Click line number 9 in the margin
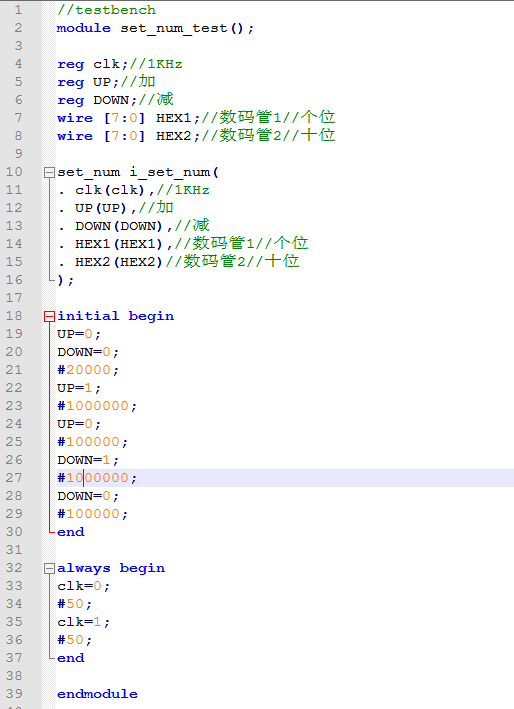The height and width of the screenshot is (709, 514). (18, 154)
